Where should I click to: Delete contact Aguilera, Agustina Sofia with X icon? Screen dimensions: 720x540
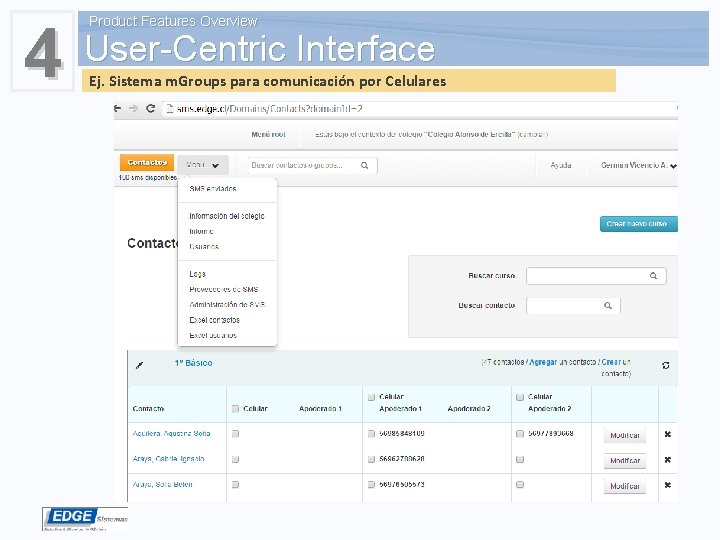668,434
